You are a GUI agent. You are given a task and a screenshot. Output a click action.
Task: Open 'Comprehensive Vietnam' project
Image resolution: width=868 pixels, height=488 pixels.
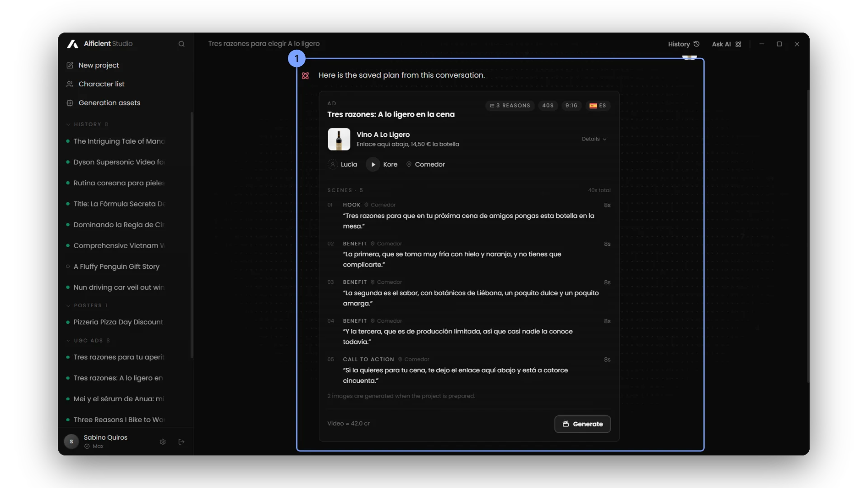[x=119, y=245]
